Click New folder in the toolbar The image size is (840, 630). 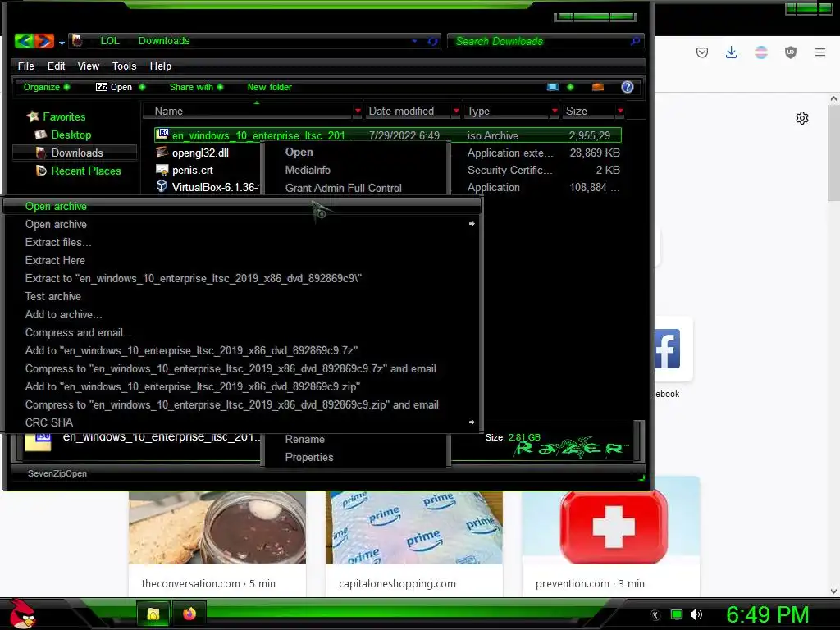coord(269,87)
